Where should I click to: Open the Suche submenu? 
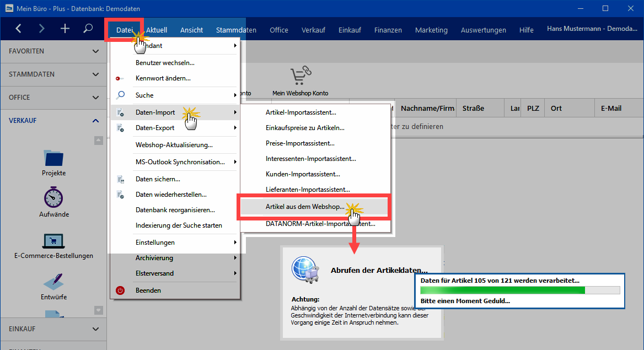pyautogui.click(x=175, y=95)
